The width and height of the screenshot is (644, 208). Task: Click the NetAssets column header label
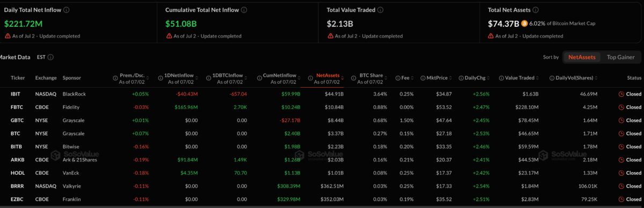click(x=327, y=75)
